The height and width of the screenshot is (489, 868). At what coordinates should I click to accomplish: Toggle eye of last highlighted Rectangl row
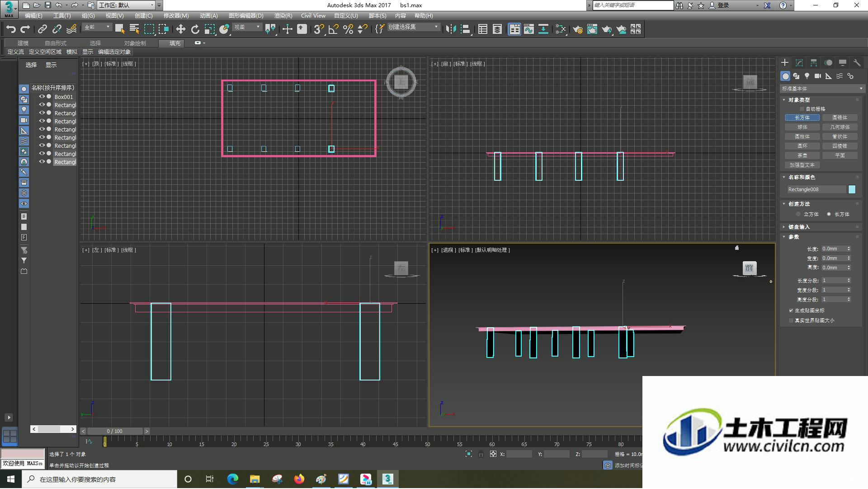click(x=42, y=162)
